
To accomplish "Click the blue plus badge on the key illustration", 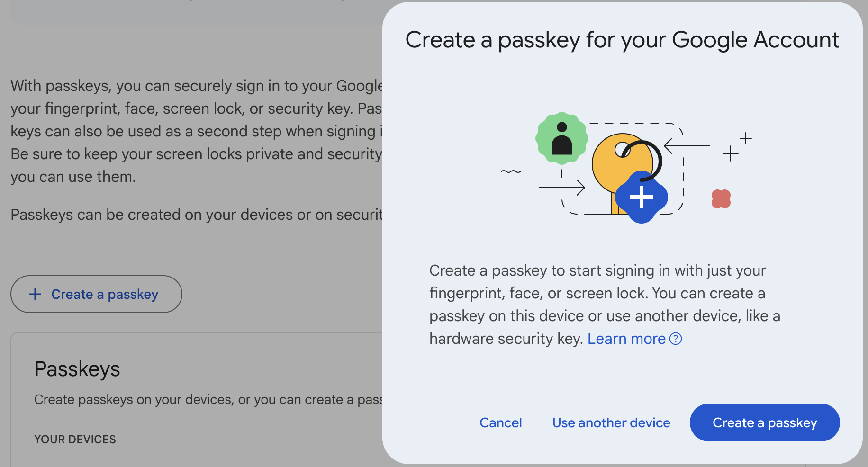I will (642, 198).
